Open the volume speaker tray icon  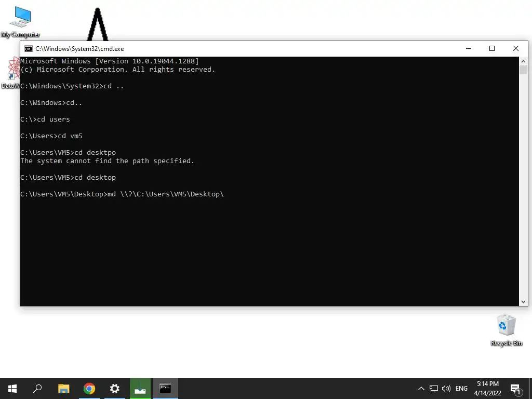click(446, 389)
